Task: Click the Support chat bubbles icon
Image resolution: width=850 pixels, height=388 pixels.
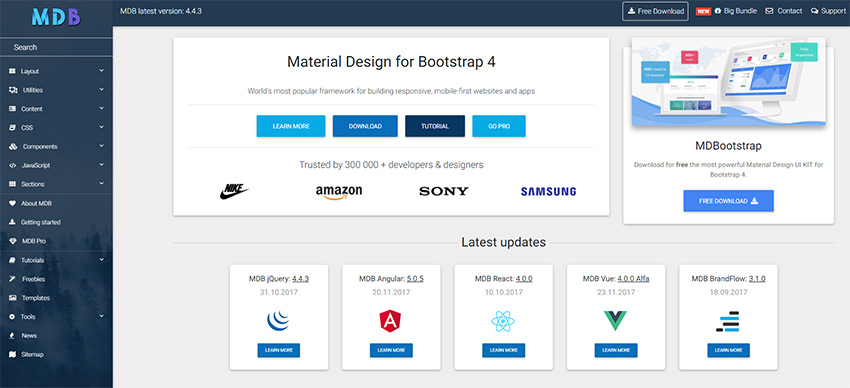Action: (x=815, y=11)
